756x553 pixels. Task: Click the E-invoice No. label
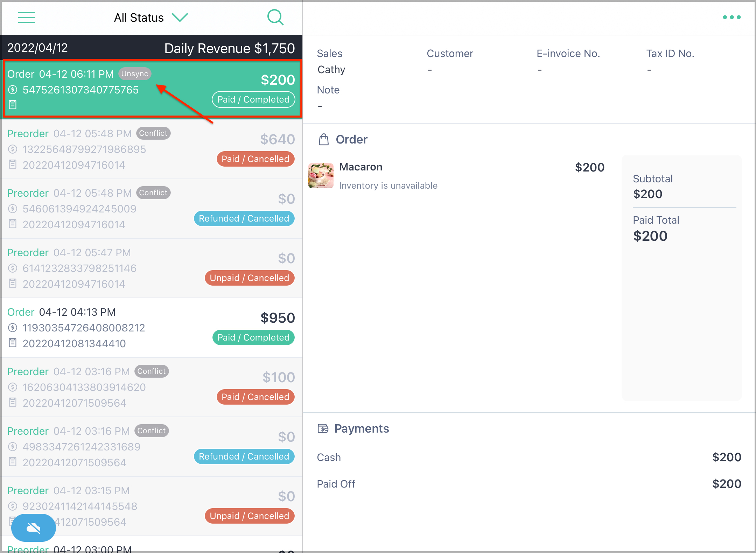click(568, 54)
